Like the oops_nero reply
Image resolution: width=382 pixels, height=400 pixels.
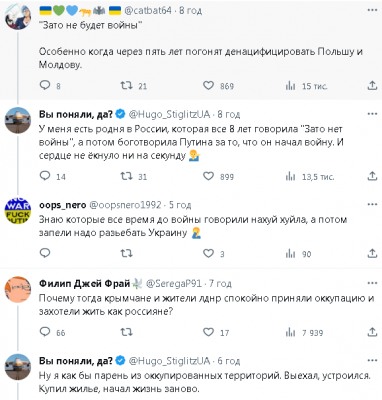pyautogui.click(x=208, y=253)
